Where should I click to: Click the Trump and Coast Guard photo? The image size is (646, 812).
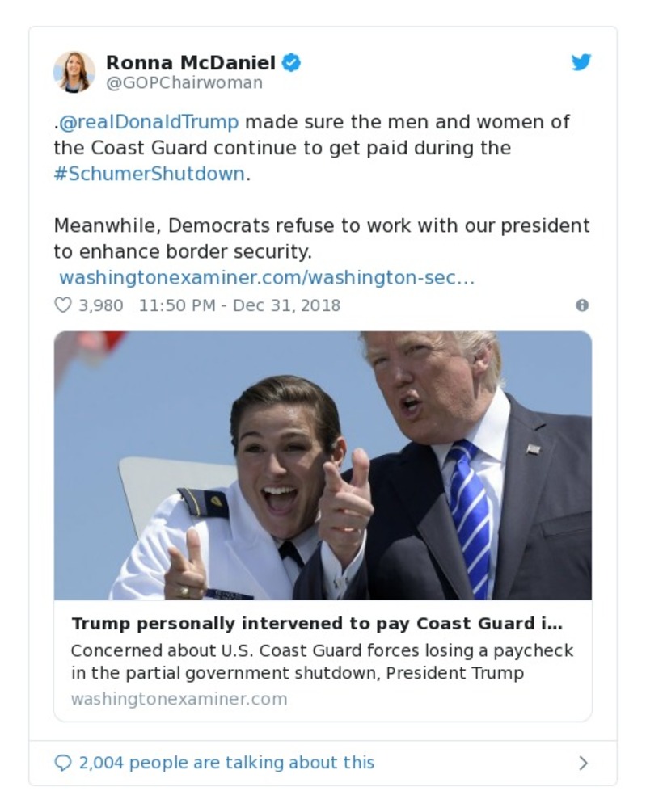pos(322,465)
